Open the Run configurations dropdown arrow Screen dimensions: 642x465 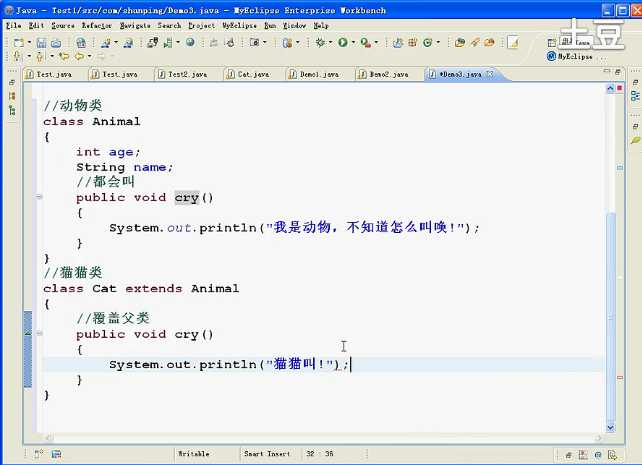pos(353,42)
